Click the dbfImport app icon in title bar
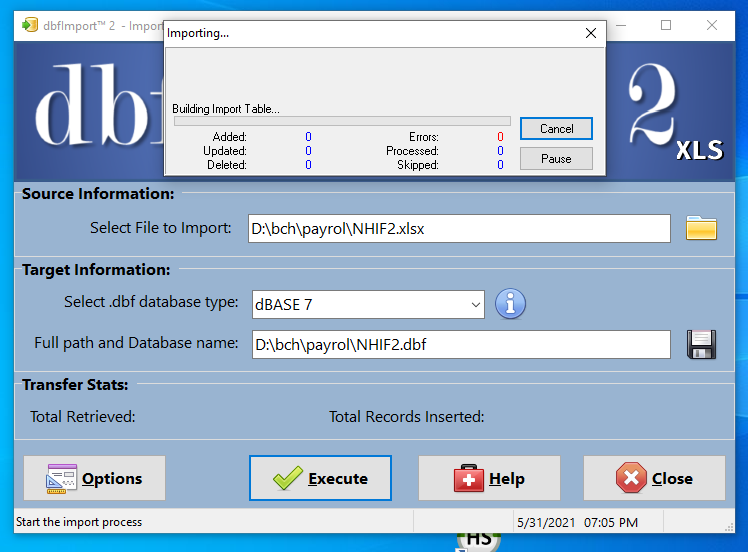Screen dimensions: 748x552 (30, 25)
